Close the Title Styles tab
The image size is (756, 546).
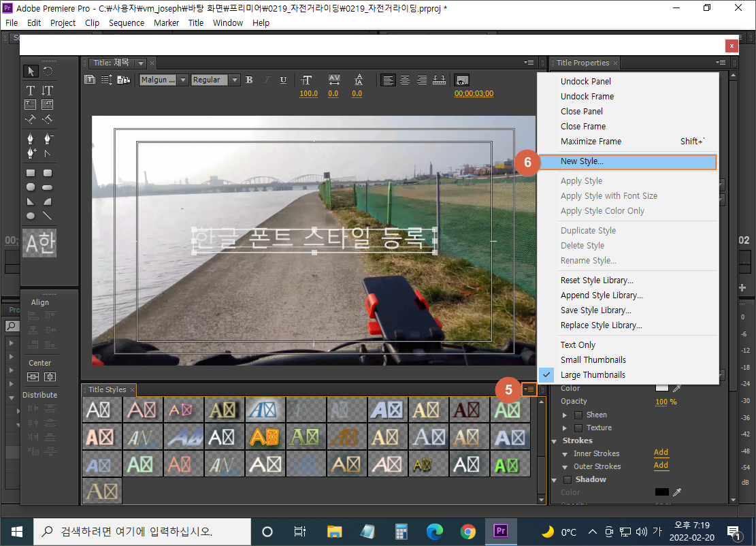[x=132, y=389]
